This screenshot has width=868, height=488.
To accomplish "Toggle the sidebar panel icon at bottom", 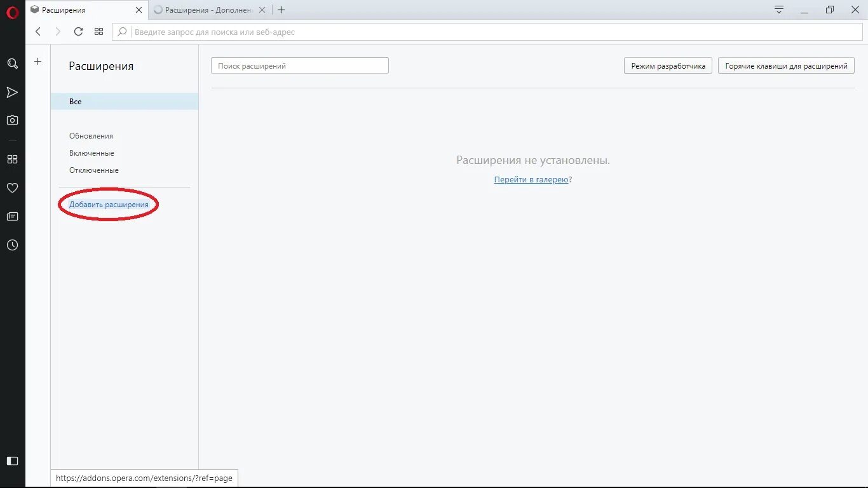I will click(12, 461).
